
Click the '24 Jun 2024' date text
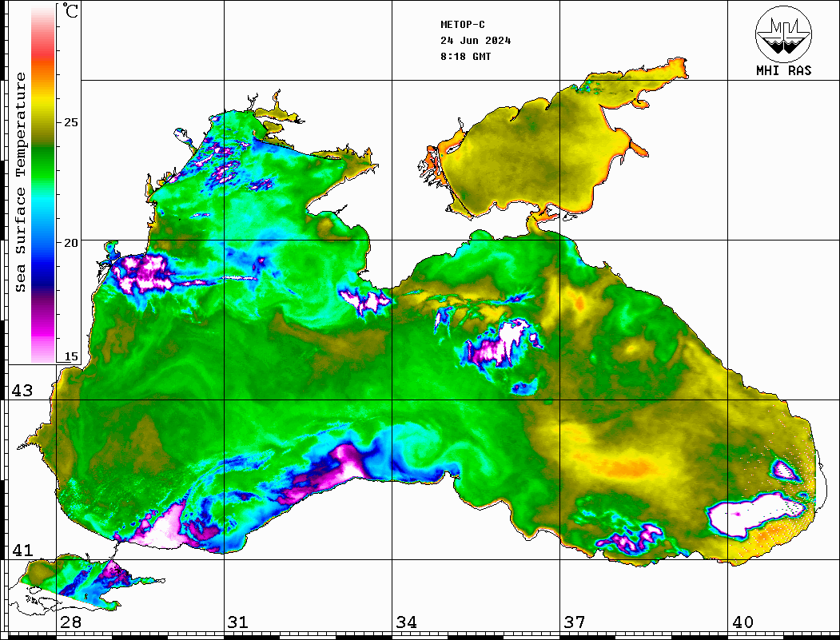coord(476,41)
